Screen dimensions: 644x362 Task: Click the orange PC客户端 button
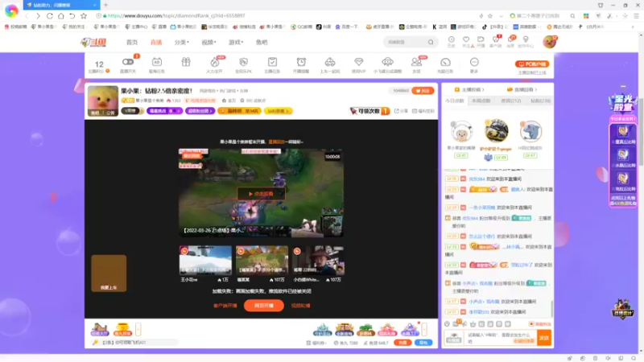(532, 64)
